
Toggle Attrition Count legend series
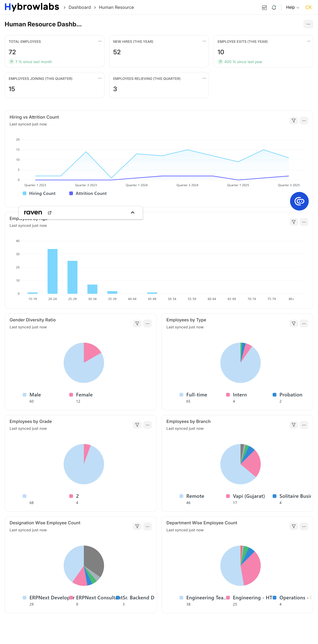pos(88,193)
